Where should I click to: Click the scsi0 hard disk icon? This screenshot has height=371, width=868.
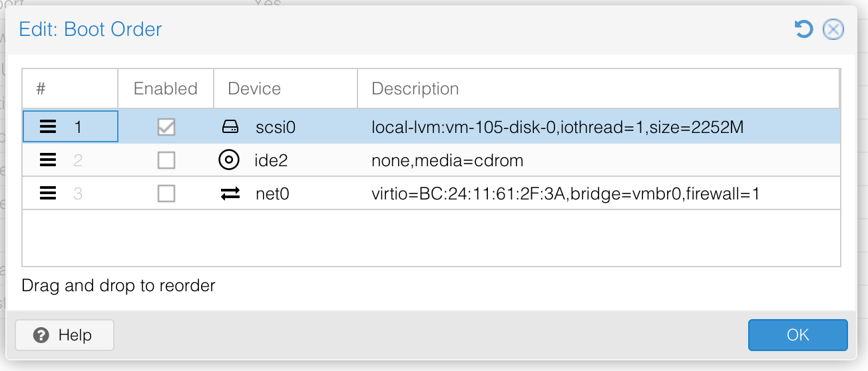[230, 127]
